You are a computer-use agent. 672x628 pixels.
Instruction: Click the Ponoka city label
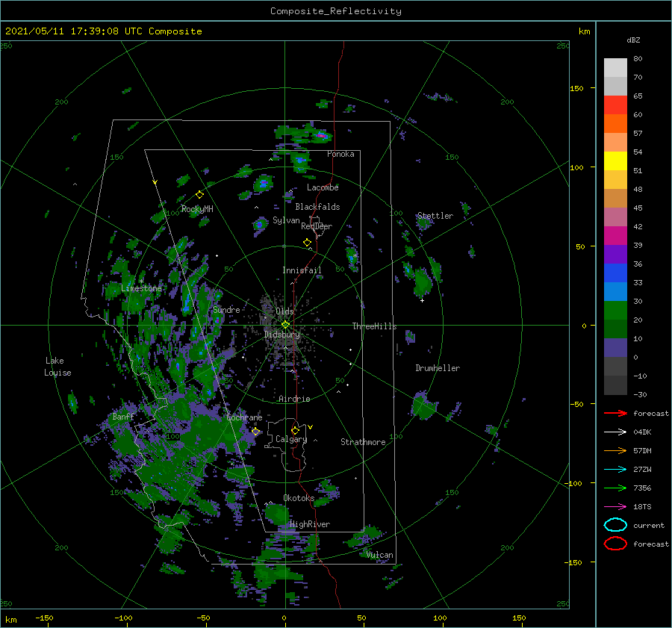[340, 154]
